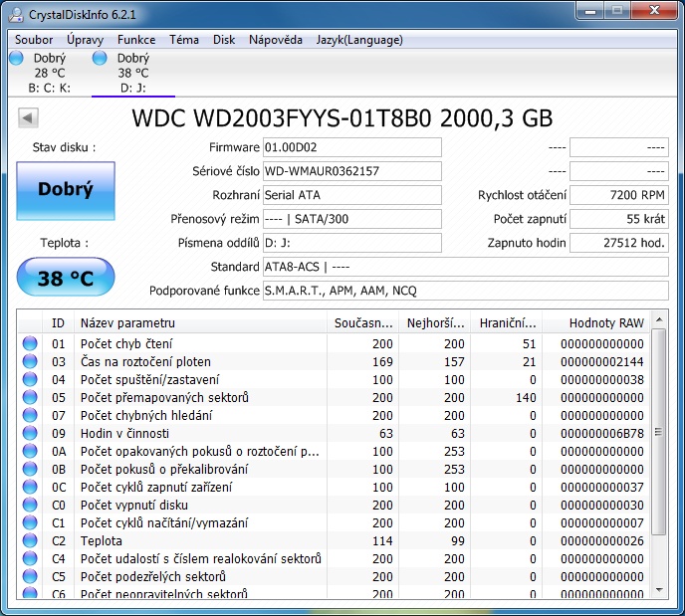
Task: Click status orb for Počet přemapovaných sektorů
Action: [x=30, y=398]
